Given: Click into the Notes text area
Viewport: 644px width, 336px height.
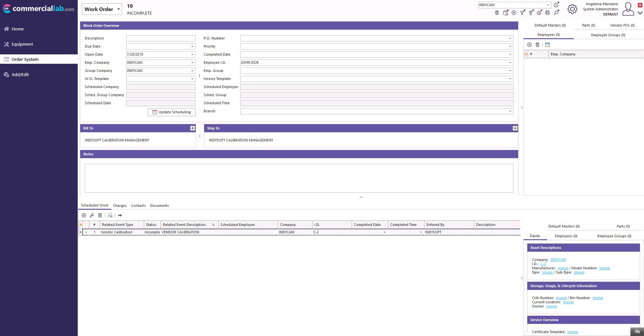Looking at the screenshot, I should [299, 178].
